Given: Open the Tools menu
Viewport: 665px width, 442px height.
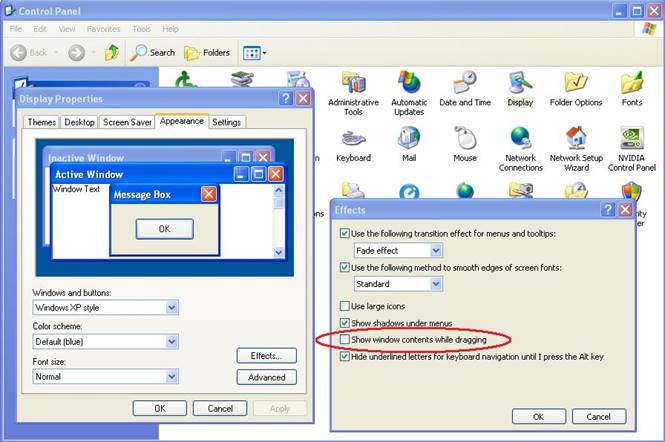Looking at the screenshot, I should click(x=142, y=29).
